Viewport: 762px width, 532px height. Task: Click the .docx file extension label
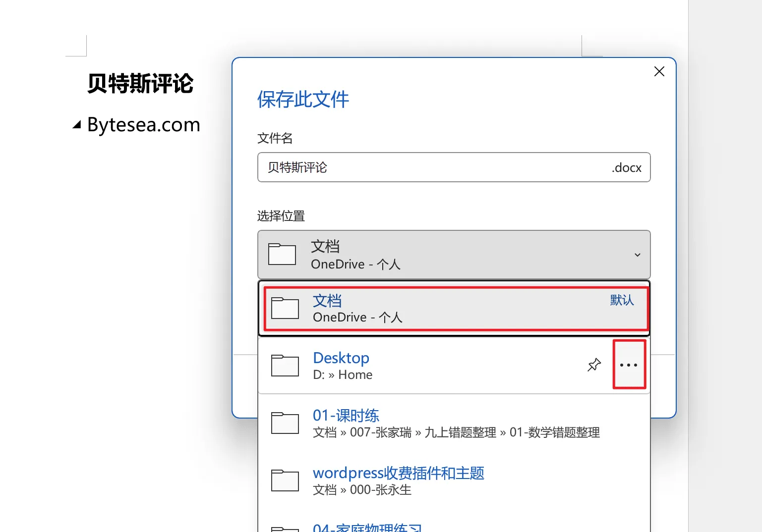[x=626, y=167]
